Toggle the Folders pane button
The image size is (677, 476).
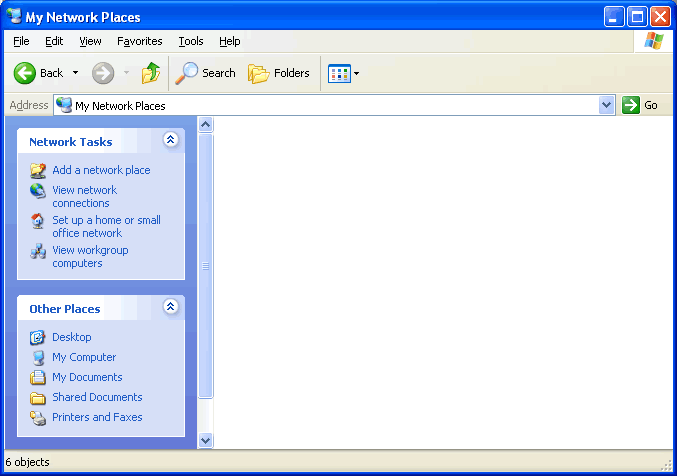click(279, 73)
